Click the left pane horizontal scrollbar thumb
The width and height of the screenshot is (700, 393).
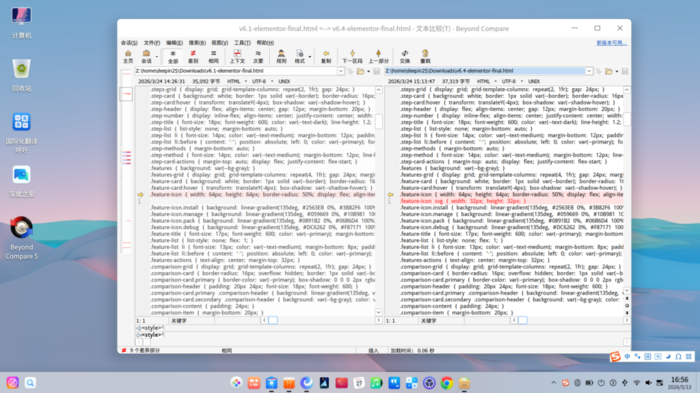[273, 320]
